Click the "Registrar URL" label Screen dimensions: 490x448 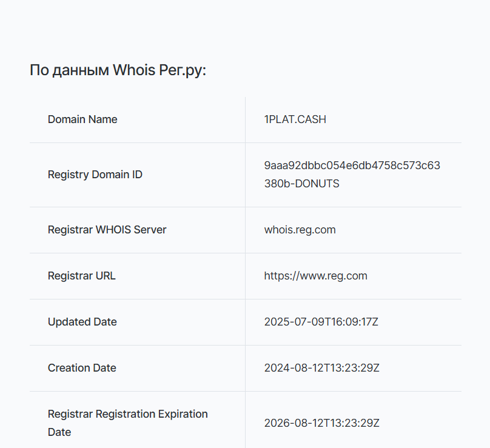tap(81, 276)
